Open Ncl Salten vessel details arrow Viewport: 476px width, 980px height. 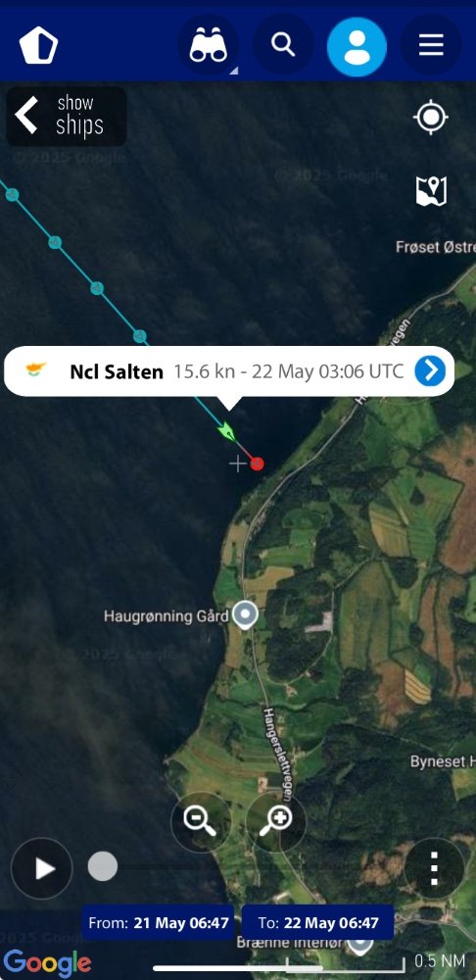tap(430, 371)
